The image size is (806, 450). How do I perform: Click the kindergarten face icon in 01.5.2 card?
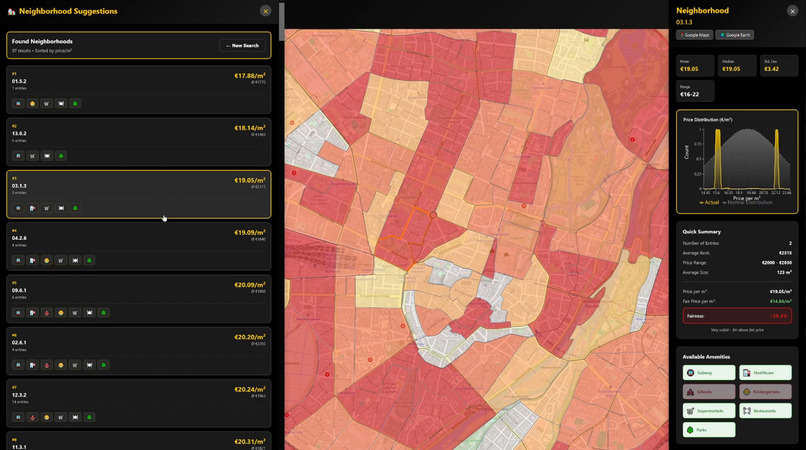tap(32, 103)
